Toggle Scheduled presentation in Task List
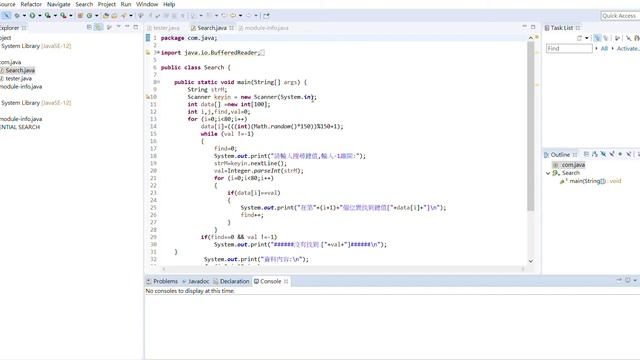 606,38
